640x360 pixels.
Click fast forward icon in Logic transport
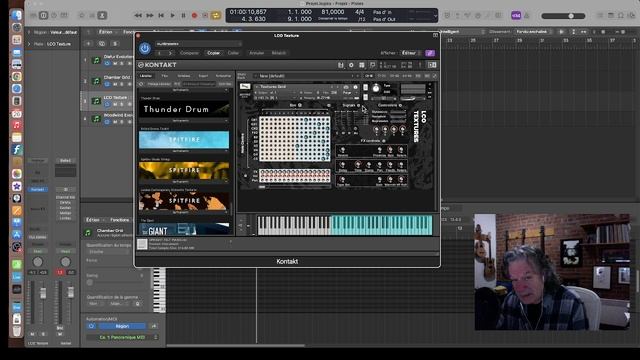tap(150, 16)
